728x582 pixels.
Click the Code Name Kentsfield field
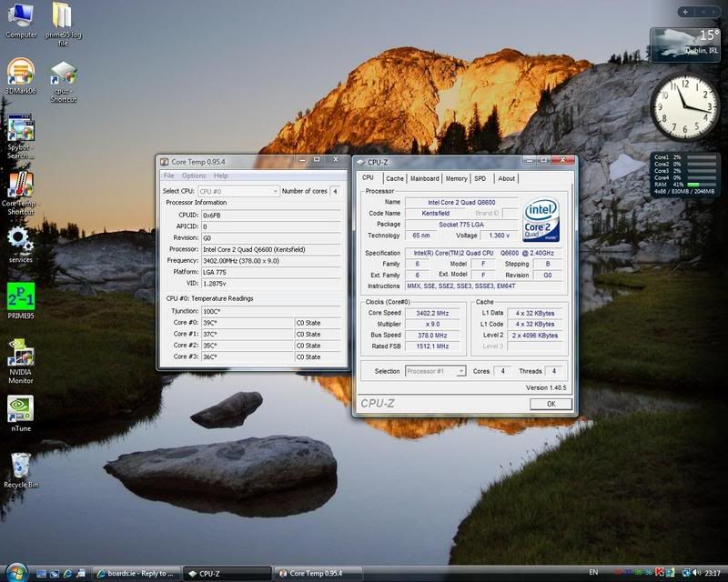tap(436, 214)
